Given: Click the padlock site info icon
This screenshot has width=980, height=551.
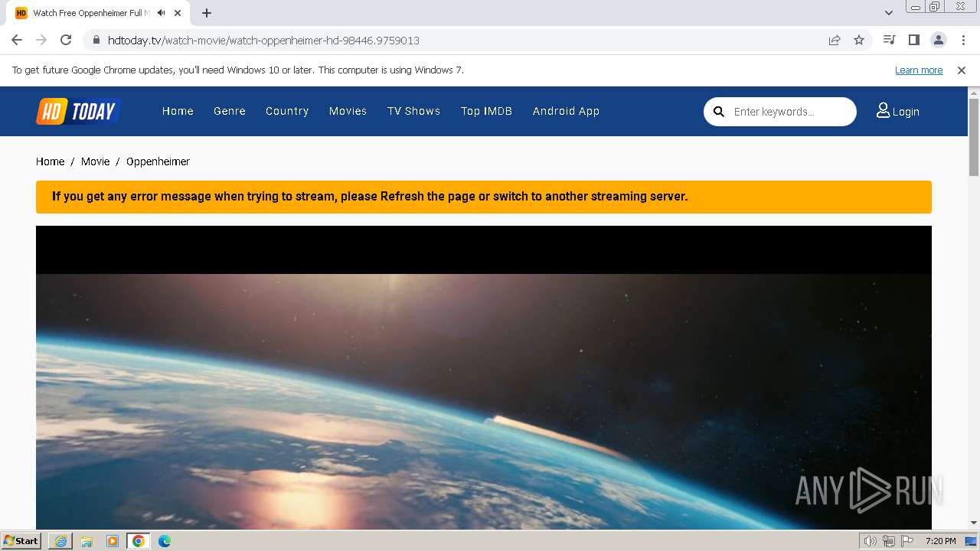Looking at the screenshot, I should (96, 40).
